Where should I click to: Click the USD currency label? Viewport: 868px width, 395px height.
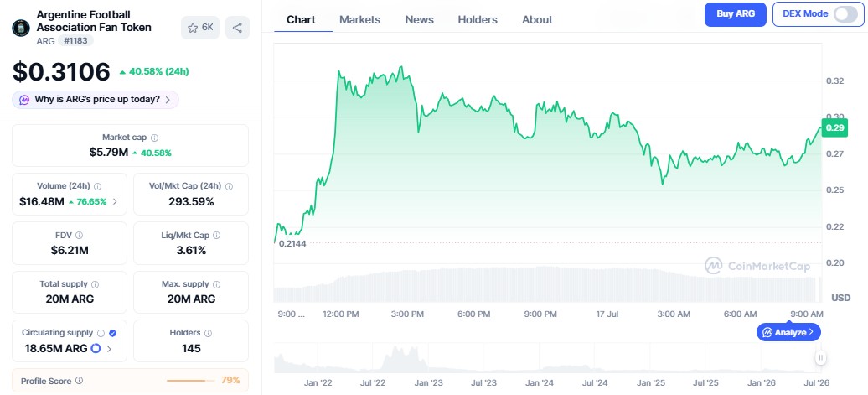pyautogui.click(x=841, y=298)
